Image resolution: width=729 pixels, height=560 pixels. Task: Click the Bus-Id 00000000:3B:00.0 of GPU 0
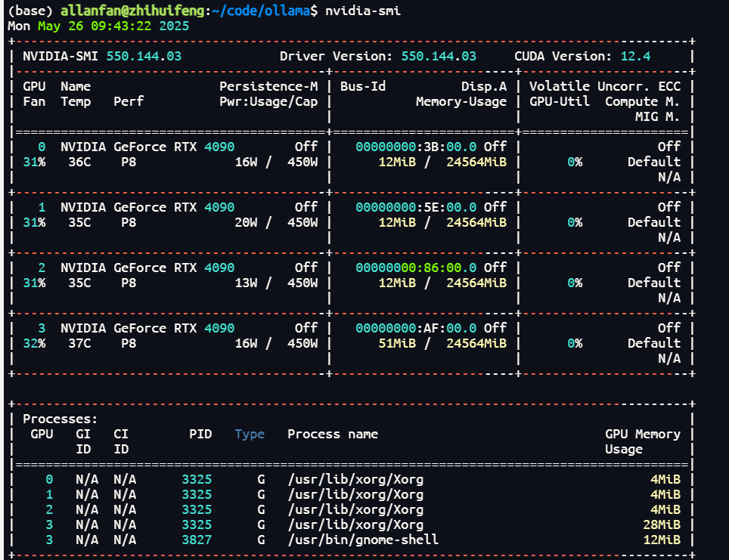tap(416, 147)
